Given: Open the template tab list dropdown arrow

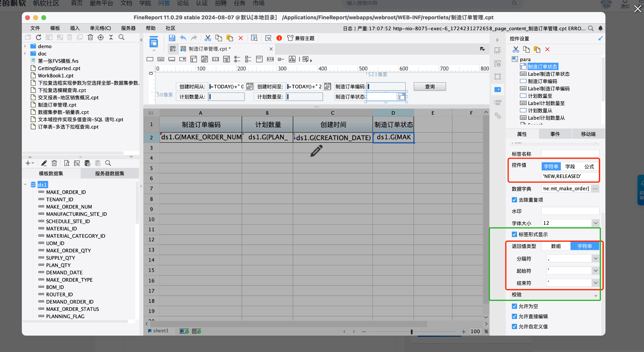Looking at the screenshot, I should pos(482,49).
